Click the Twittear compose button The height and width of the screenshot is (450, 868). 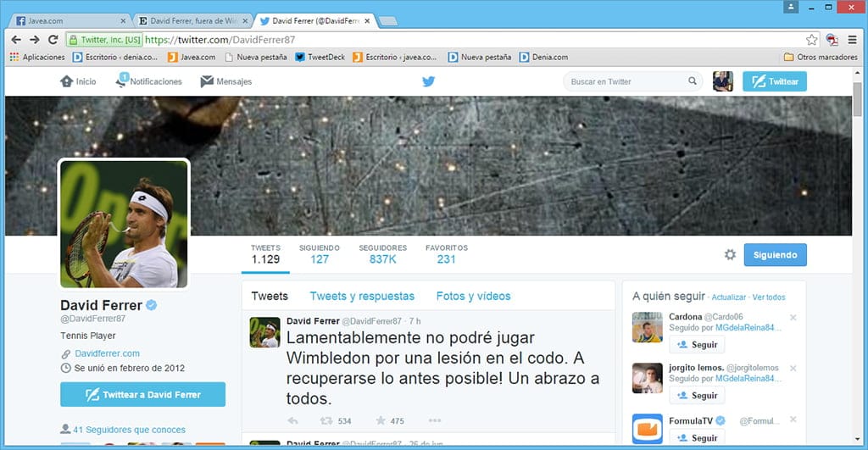[x=775, y=81]
